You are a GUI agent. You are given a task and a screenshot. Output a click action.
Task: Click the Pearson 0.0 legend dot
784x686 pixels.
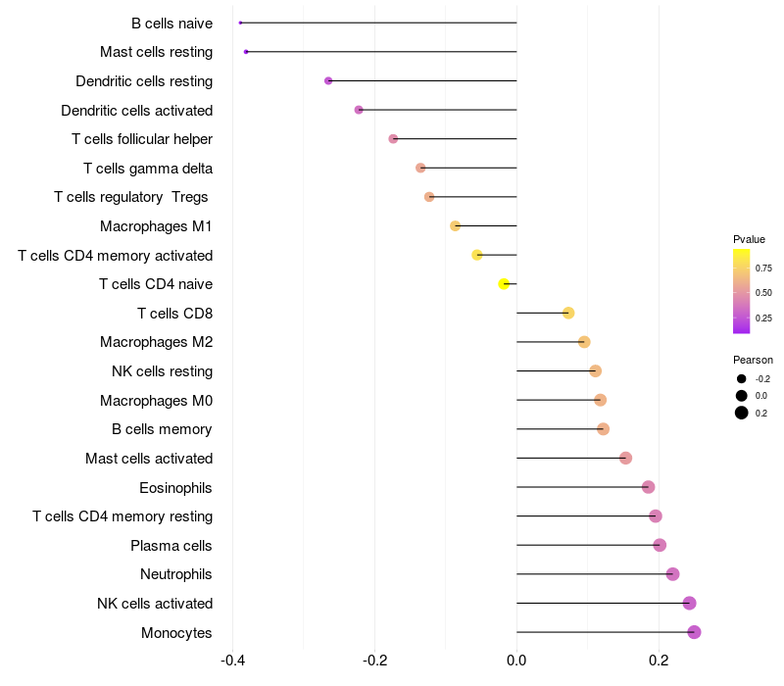[x=742, y=396]
